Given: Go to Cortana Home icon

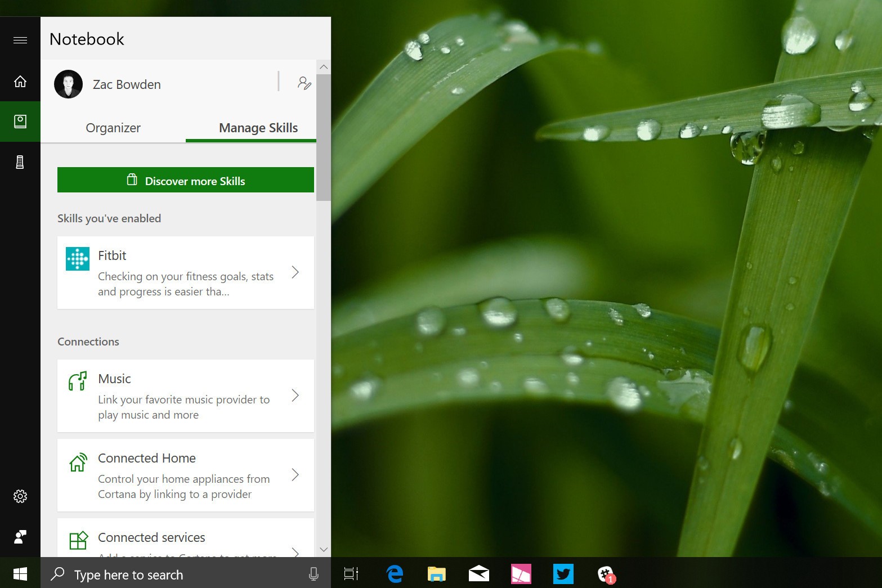Looking at the screenshot, I should (20, 82).
